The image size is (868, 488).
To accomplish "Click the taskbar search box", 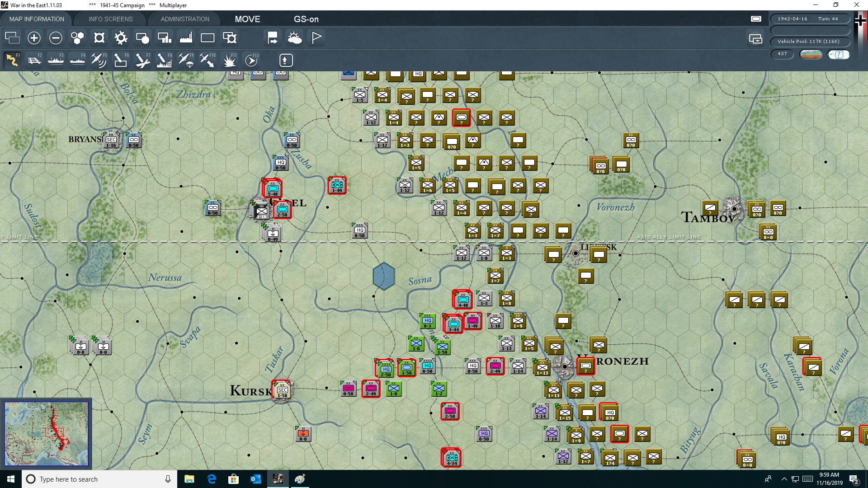I will pyautogui.click(x=99, y=479).
